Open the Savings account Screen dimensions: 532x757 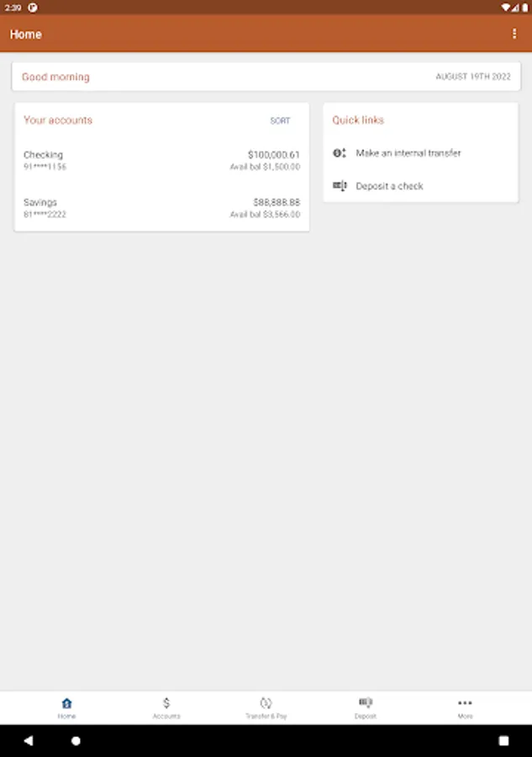coord(161,208)
